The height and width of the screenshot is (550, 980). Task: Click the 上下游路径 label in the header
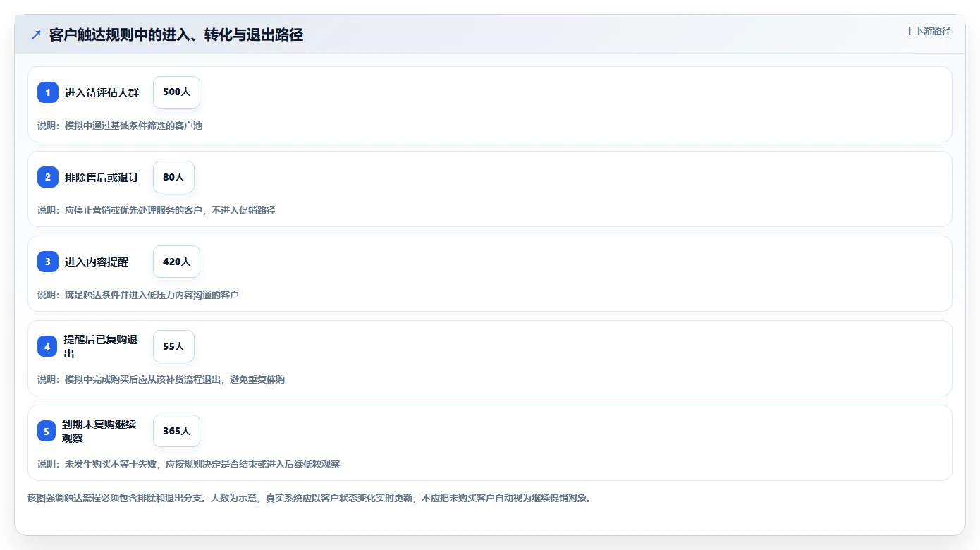point(928,31)
